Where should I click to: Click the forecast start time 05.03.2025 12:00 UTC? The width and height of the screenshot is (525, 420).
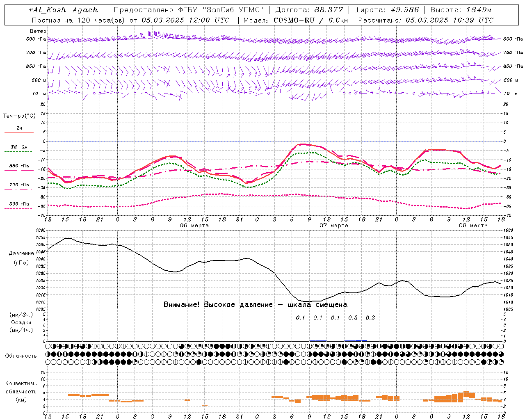(185, 20)
